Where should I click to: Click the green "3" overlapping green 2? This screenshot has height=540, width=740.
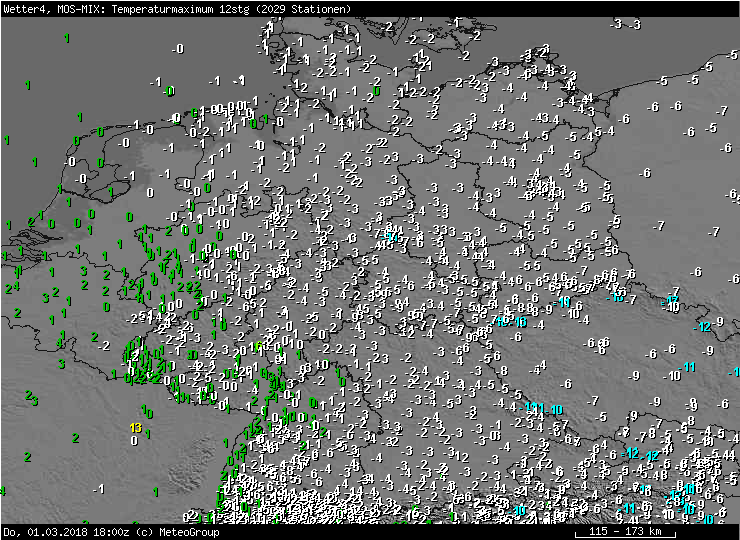click(x=35, y=401)
